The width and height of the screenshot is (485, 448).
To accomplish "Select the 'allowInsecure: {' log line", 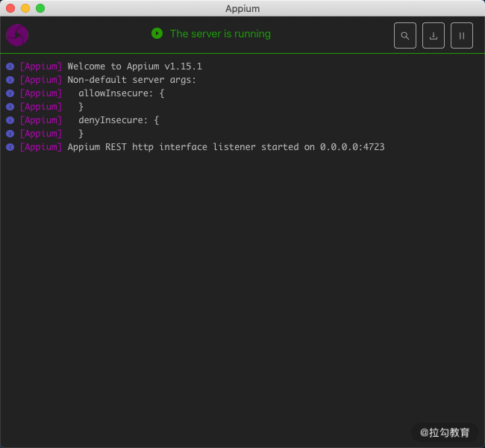I will pos(121,93).
